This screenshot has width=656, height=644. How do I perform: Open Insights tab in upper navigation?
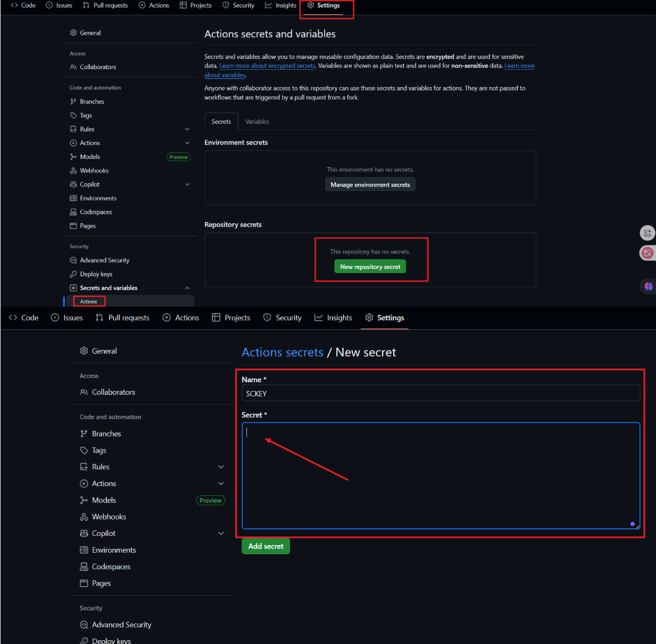(x=280, y=5)
